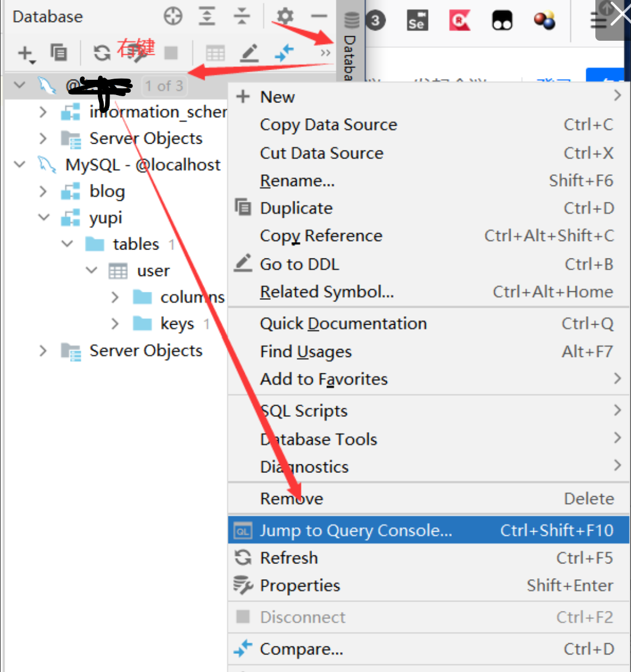Click the locate target crosshair icon
The width and height of the screenshot is (631, 672).
pyautogui.click(x=173, y=16)
